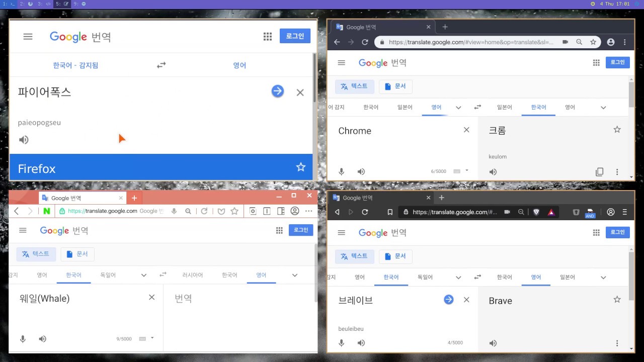Click the 로그인 button in Firefox window
The height and width of the screenshot is (362, 644).
tap(295, 36)
